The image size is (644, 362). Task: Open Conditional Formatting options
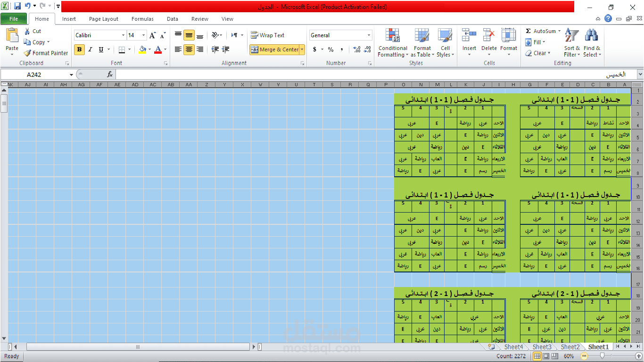click(392, 42)
